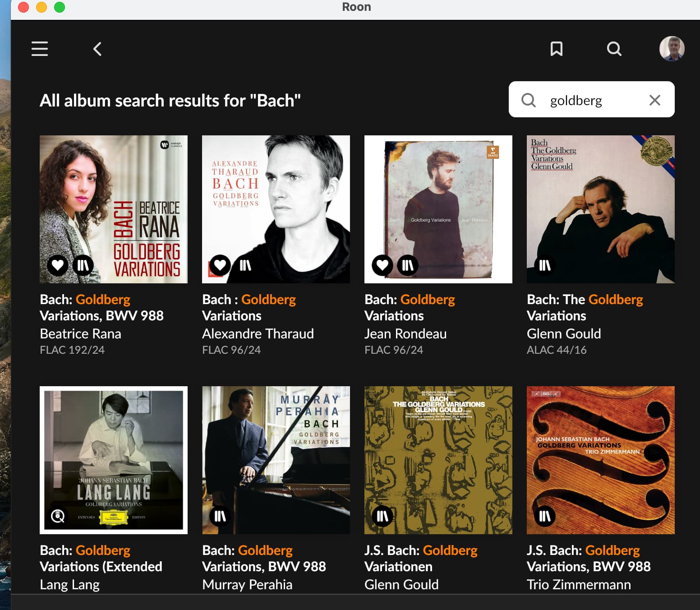Screen dimensions: 700x610
Task: Open Bach: The Goldberg Variations title link
Action: tap(585, 307)
